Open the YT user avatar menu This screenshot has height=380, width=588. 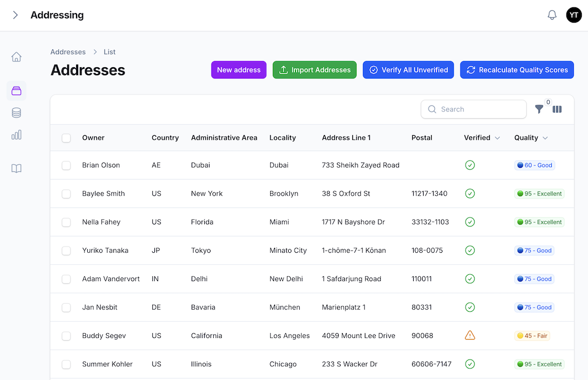click(x=574, y=15)
